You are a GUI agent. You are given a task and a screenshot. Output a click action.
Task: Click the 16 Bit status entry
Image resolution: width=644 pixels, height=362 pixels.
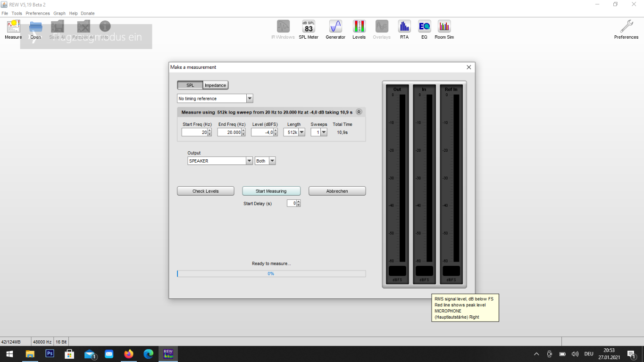click(61, 342)
